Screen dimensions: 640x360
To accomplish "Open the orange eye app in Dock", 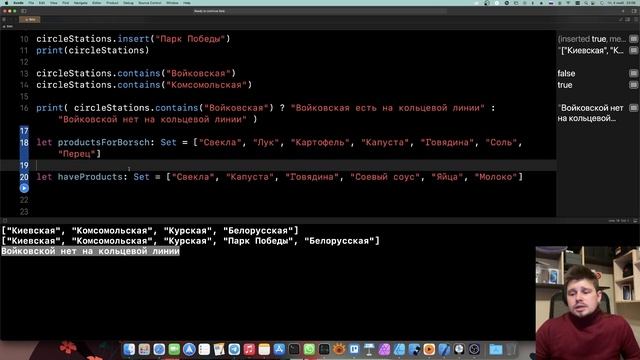I will (x=339, y=349).
